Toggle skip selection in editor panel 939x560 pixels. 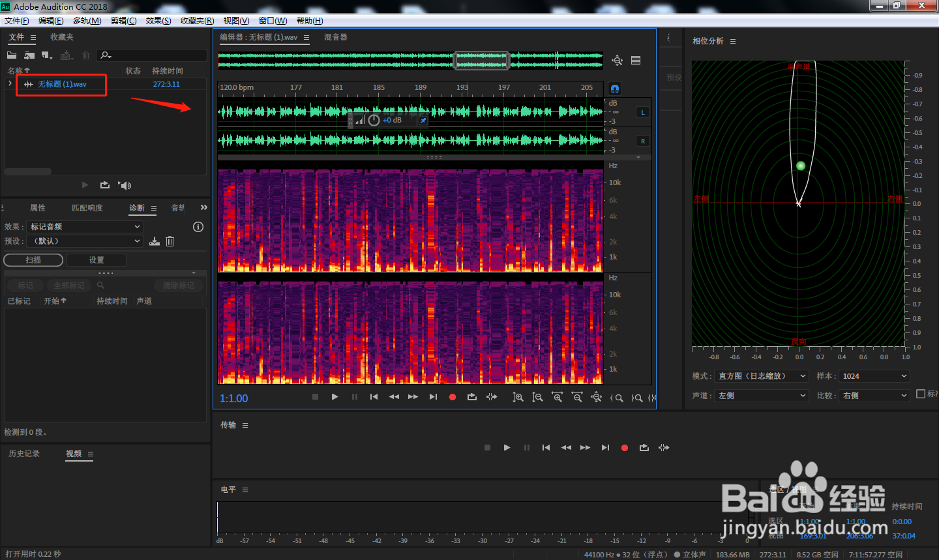[x=492, y=397]
